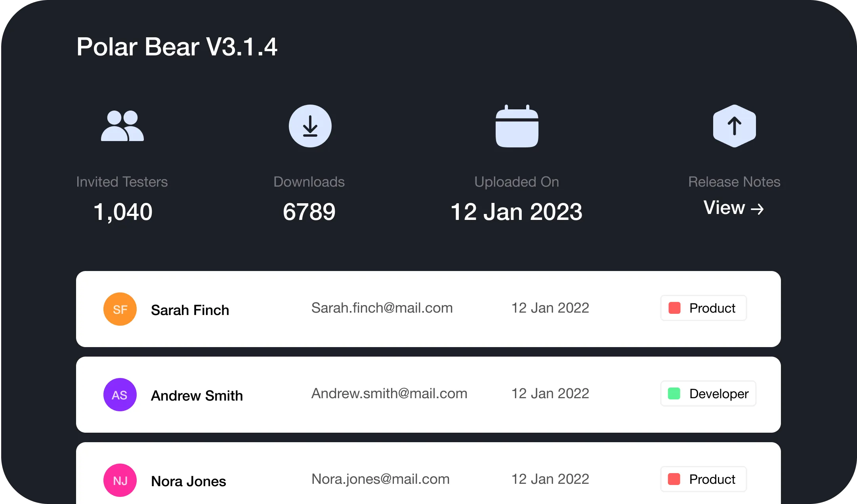Click the red swatch in Sarah's Product tag
Screen dimensions: 857x504
(674, 308)
